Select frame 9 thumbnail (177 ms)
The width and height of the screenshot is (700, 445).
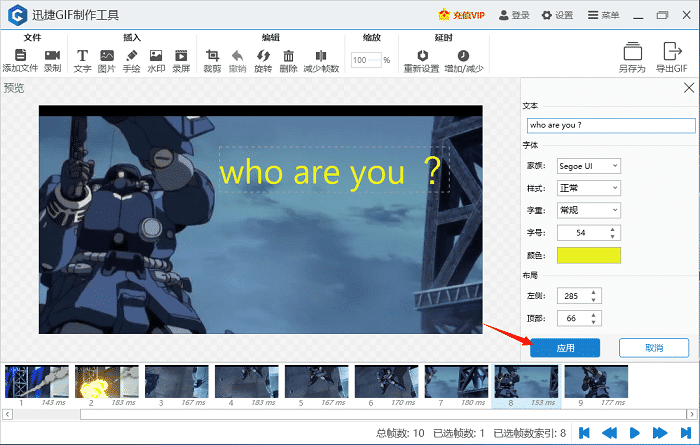(x=596, y=382)
